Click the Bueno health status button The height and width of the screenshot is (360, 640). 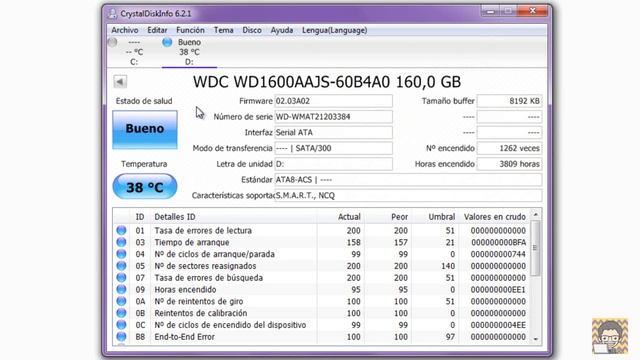click(145, 129)
